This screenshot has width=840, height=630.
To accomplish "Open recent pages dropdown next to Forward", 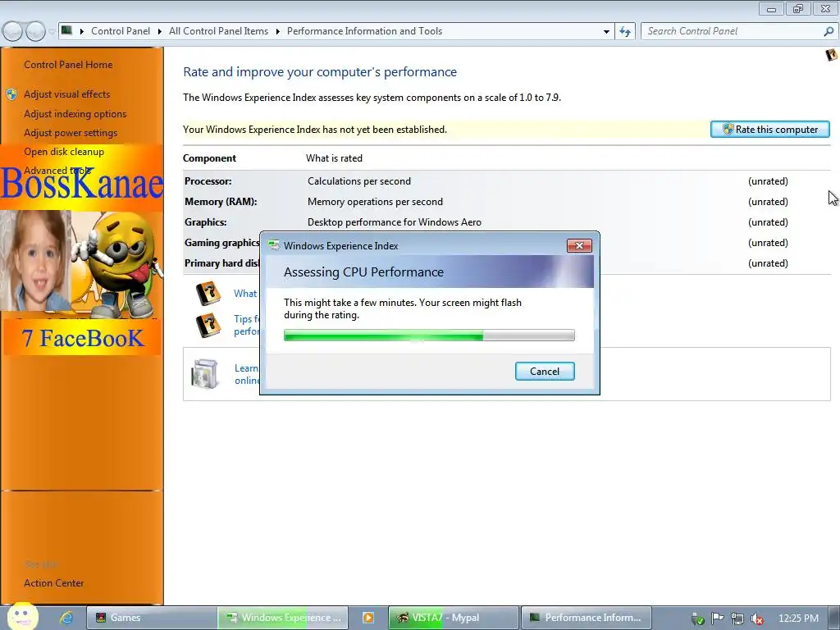I will (52, 32).
